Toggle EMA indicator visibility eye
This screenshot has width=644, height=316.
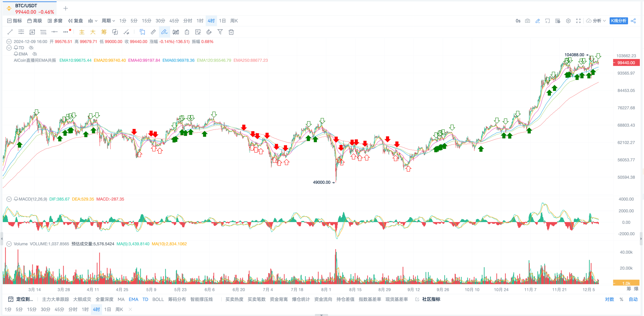point(35,54)
